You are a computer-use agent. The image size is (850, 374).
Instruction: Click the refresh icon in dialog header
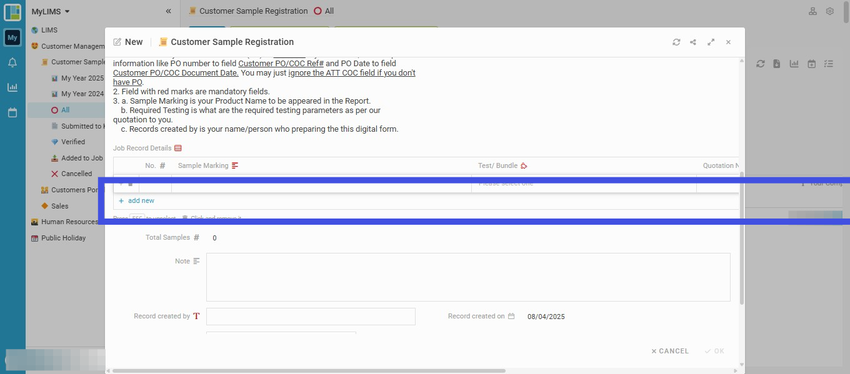tap(676, 42)
